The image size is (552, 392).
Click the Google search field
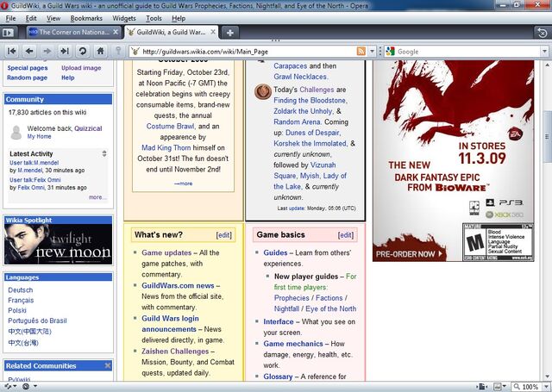coord(468,52)
